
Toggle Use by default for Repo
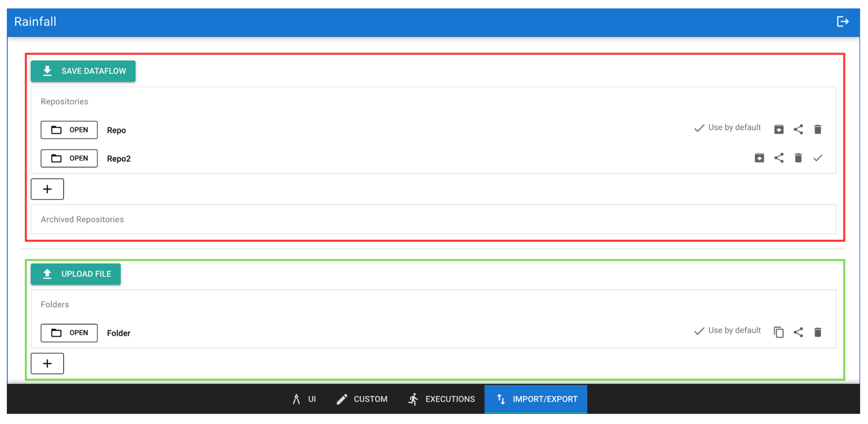point(727,128)
